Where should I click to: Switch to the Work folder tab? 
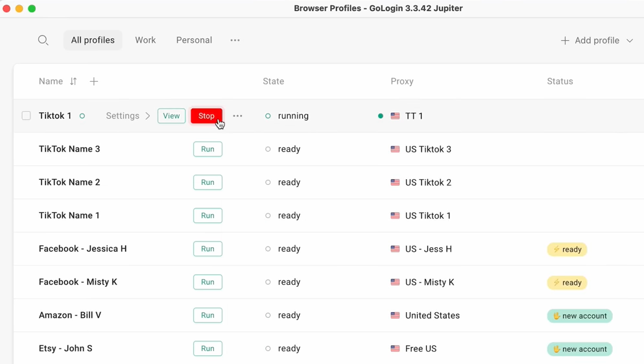(x=145, y=40)
